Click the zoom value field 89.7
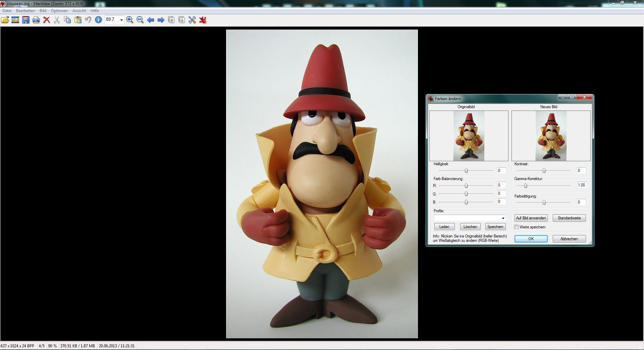This screenshot has height=350, width=644. pyautogui.click(x=112, y=20)
